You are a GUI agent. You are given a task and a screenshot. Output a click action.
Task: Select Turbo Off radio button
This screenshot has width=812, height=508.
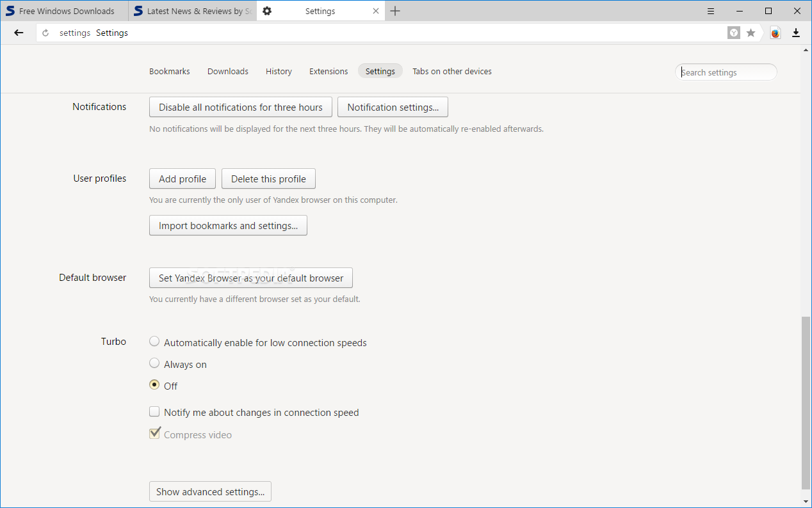[154, 385]
